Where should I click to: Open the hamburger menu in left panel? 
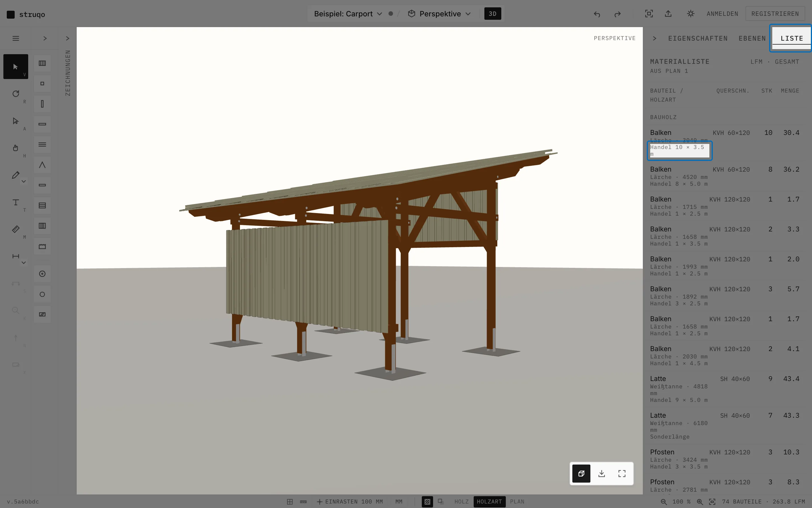click(16, 38)
